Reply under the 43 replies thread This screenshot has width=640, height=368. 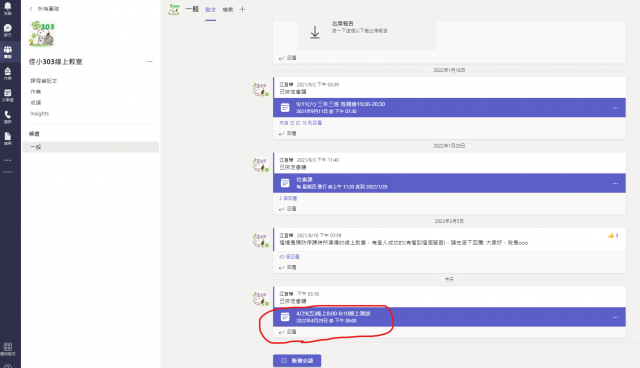(x=288, y=267)
